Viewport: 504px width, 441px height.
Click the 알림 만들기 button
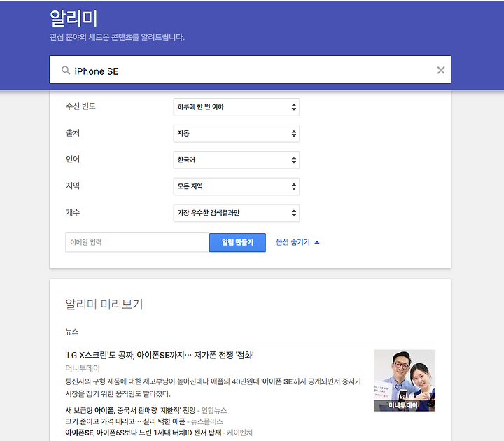point(237,242)
